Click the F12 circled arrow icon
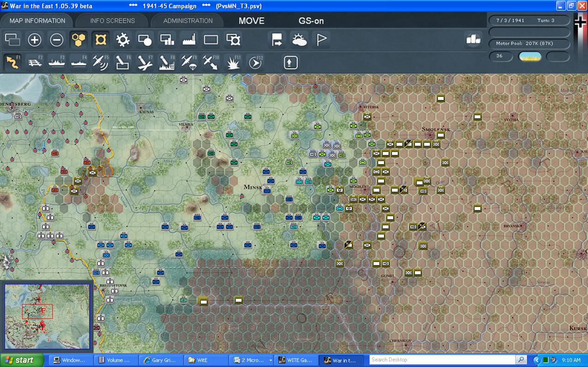 tap(255, 62)
